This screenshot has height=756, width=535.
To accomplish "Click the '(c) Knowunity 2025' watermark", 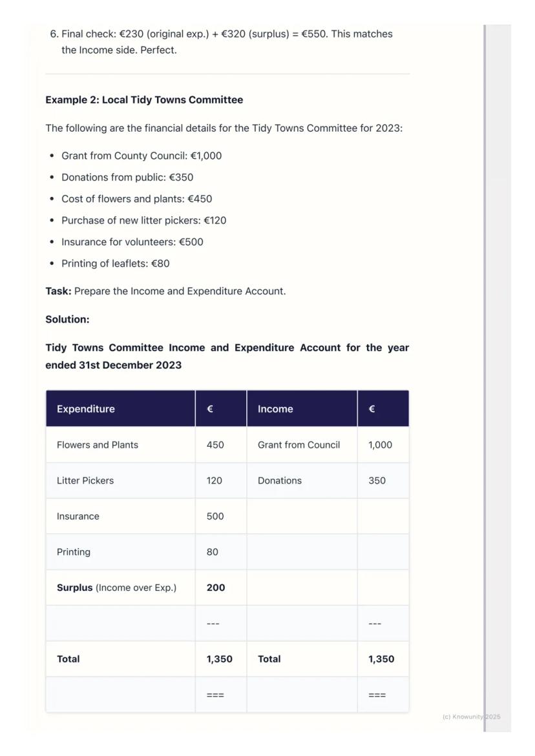I will (x=471, y=717).
